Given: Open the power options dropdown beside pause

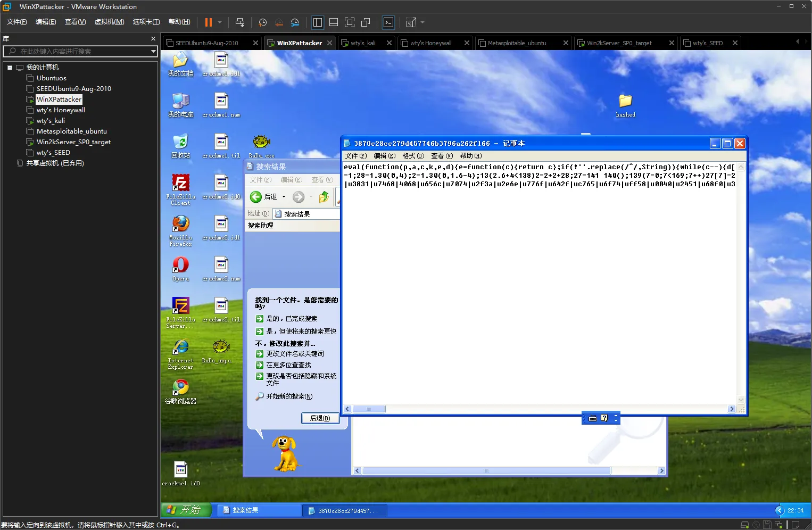Looking at the screenshot, I should pos(220,22).
